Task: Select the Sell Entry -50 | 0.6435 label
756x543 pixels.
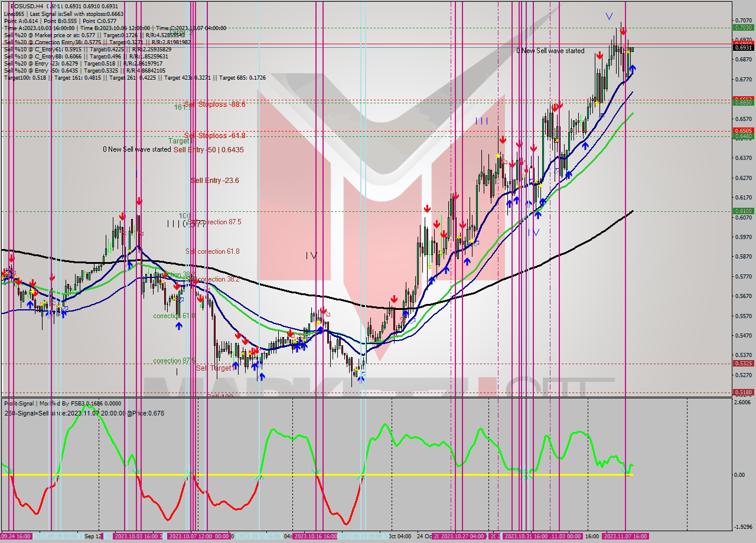Action: pyautogui.click(x=208, y=150)
